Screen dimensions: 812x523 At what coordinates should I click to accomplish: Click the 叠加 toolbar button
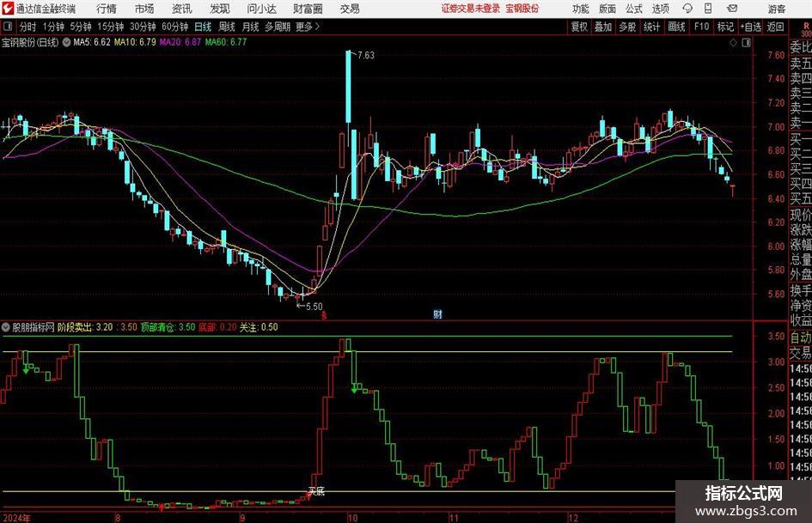pos(603,27)
